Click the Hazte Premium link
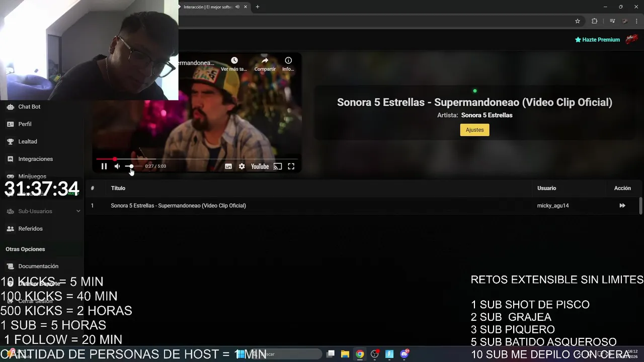The width and height of the screenshot is (644, 362). [597, 40]
